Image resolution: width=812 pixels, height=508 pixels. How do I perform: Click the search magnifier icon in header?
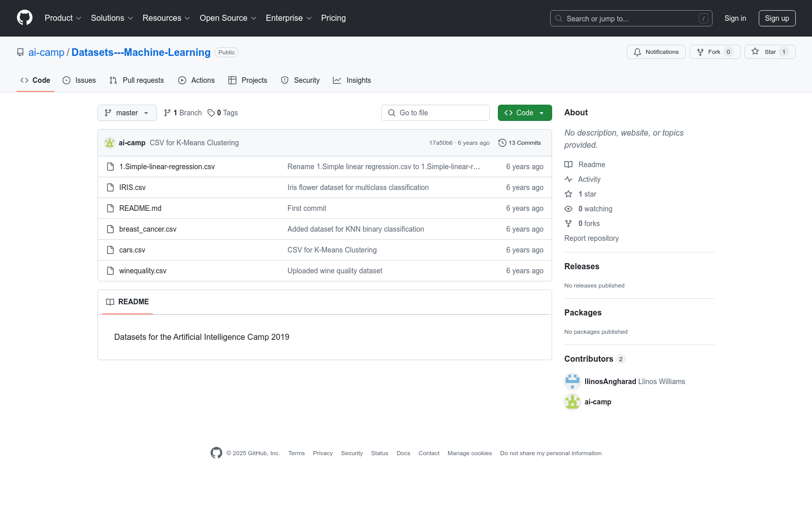pos(559,18)
